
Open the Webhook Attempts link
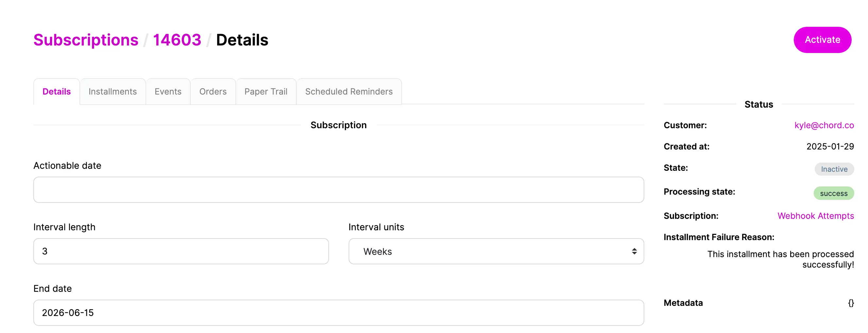(x=815, y=216)
